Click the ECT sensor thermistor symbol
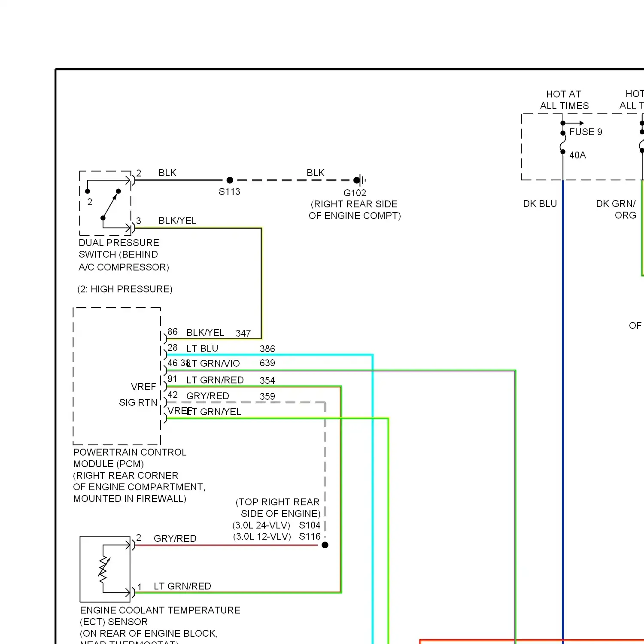Image resolution: width=644 pixels, height=644 pixels. [105, 569]
